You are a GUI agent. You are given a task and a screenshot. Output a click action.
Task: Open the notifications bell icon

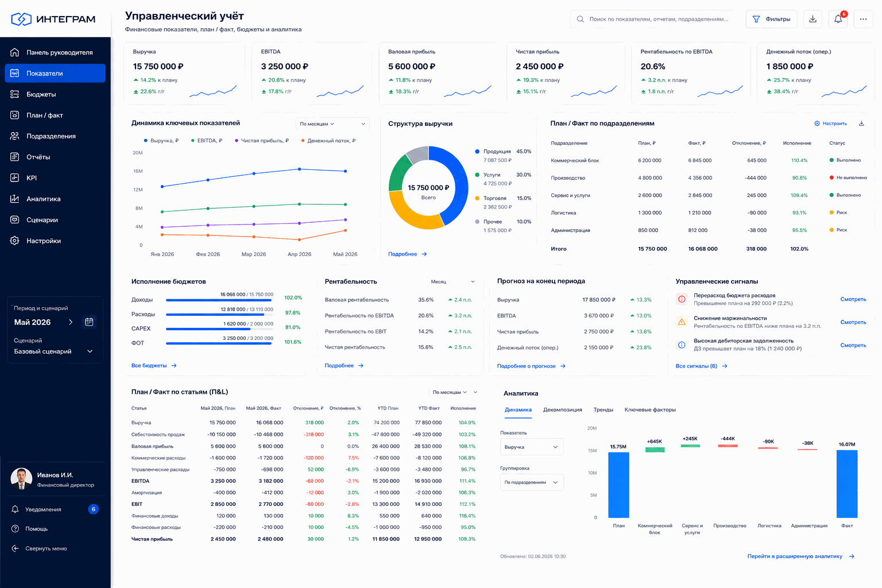[x=838, y=19]
